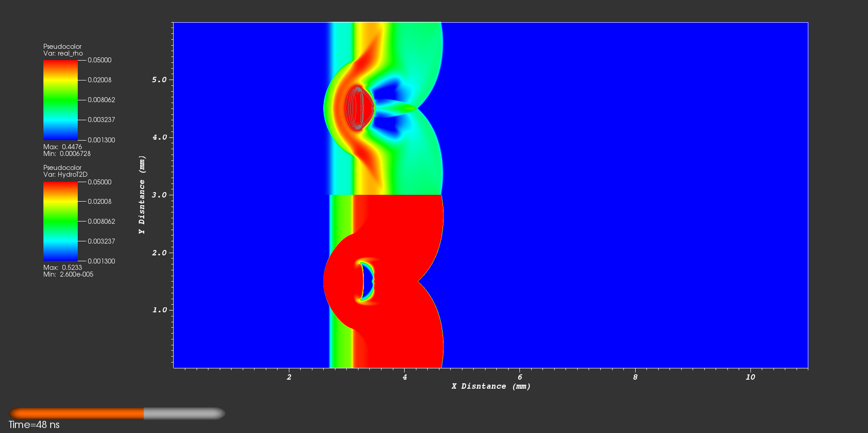Click the 'Max: 0.5233' value
Viewport: 868px width, 433px height.
point(63,268)
